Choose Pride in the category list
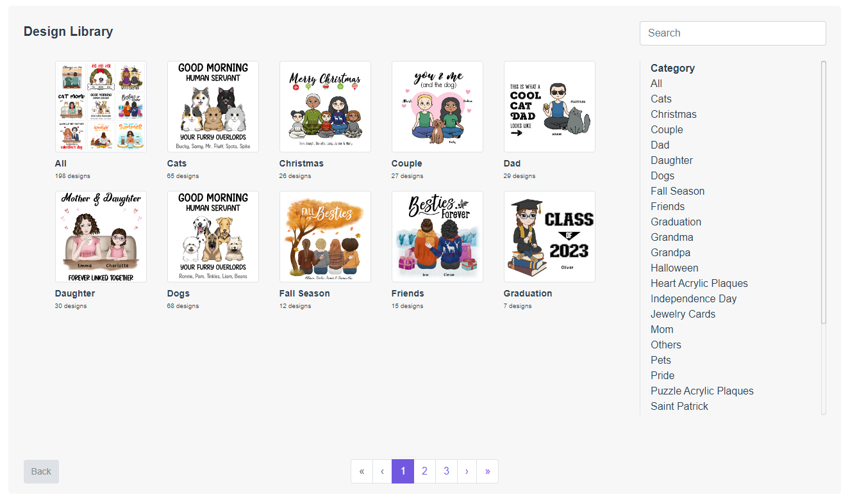The height and width of the screenshot is (504, 841). pos(662,375)
